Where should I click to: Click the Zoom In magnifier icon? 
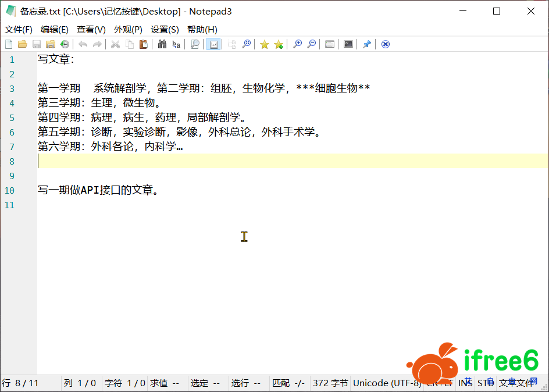click(297, 44)
